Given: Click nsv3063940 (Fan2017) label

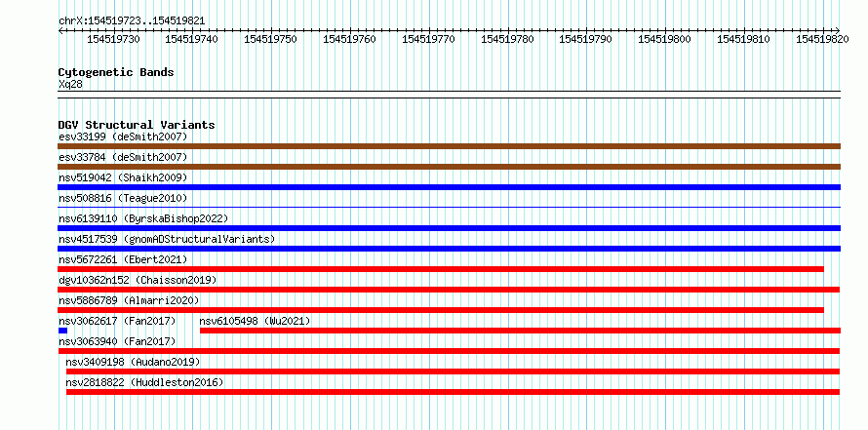Looking at the screenshot, I should (117, 341).
